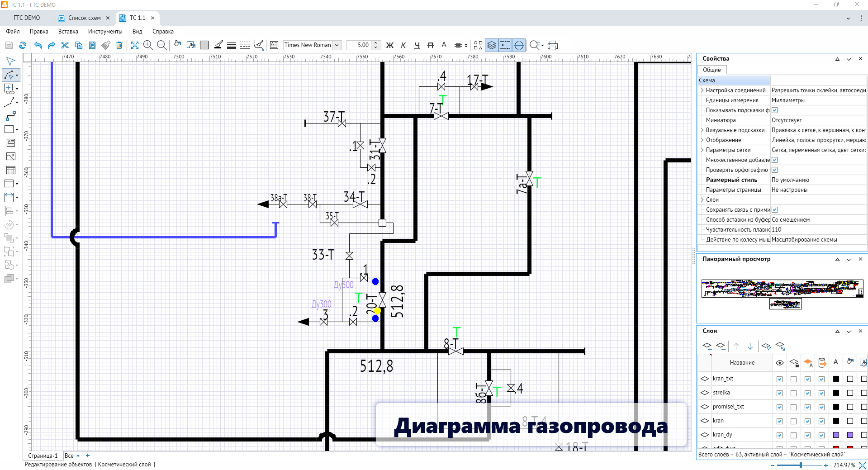Image resolution: width=868 pixels, height=470 pixels.
Task: Open tab list chevron at top right
Action: tap(848, 19)
